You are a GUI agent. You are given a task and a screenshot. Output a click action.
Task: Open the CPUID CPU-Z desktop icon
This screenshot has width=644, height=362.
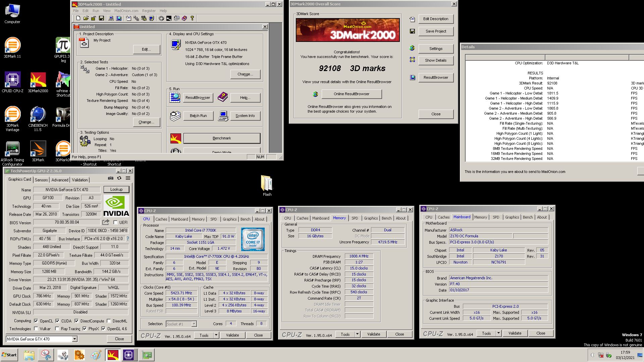click(12, 82)
